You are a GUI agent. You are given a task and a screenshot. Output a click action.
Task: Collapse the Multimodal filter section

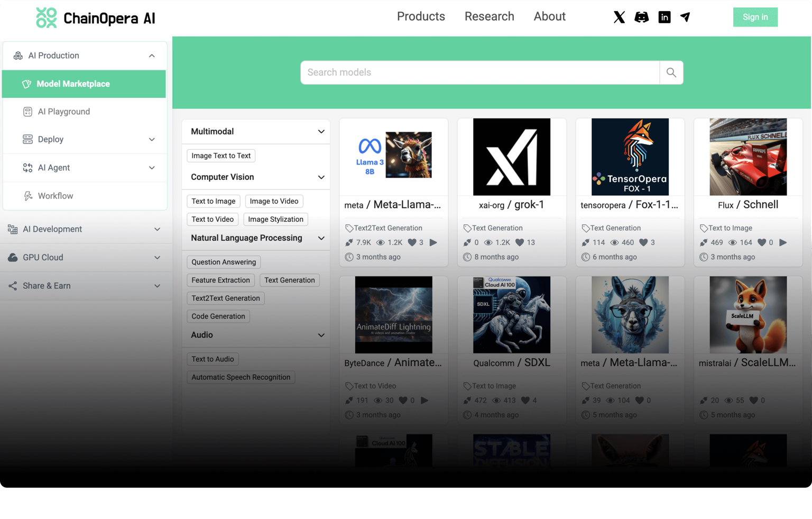point(321,131)
